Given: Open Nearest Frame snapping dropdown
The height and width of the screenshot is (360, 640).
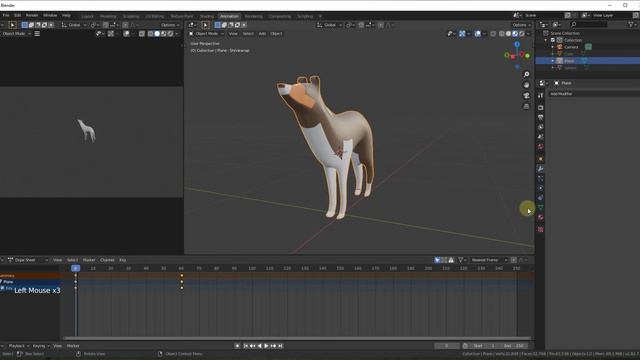Looking at the screenshot, I should pos(488,260).
